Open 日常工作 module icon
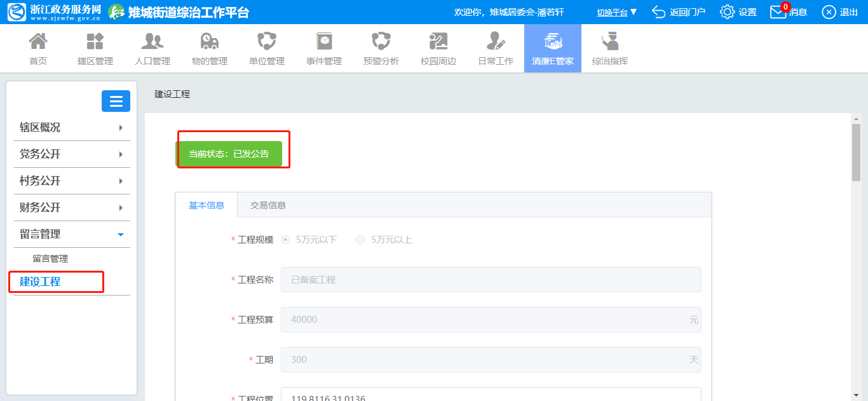868x401 pixels. [496, 42]
